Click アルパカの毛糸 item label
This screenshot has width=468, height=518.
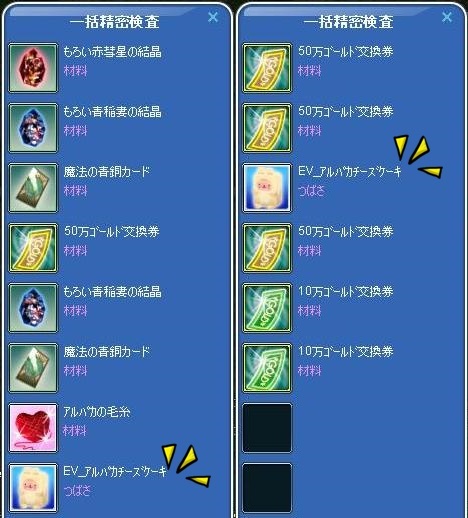(97, 412)
